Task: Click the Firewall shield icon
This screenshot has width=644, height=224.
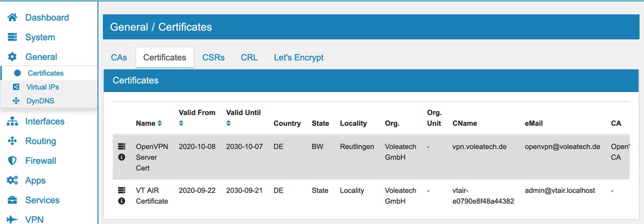Action: click(12, 161)
